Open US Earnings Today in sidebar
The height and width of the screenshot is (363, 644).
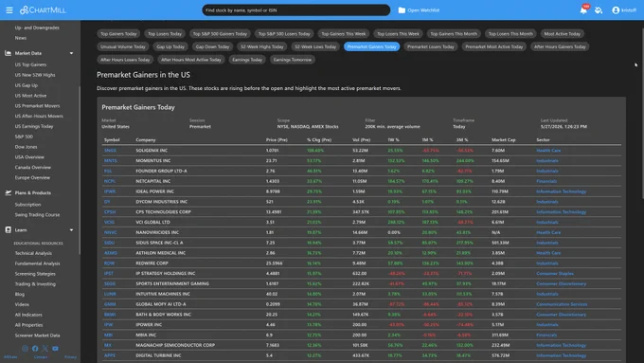(34, 126)
